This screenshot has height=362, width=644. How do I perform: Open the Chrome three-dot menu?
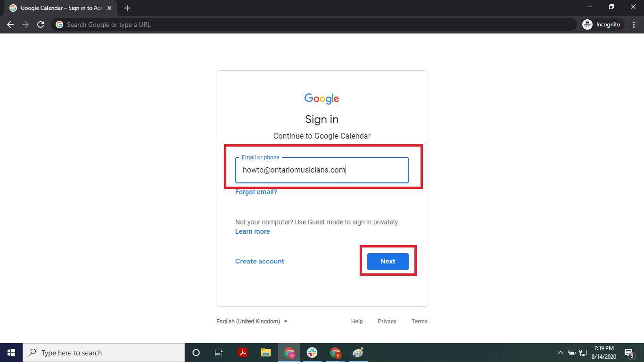tap(634, 25)
